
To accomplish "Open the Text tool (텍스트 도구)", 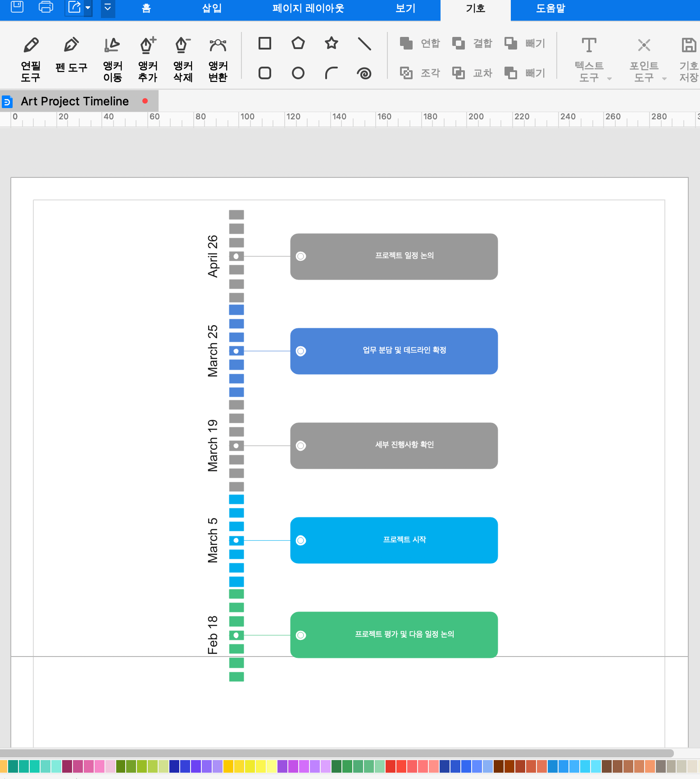I will click(x=589, y=59).
